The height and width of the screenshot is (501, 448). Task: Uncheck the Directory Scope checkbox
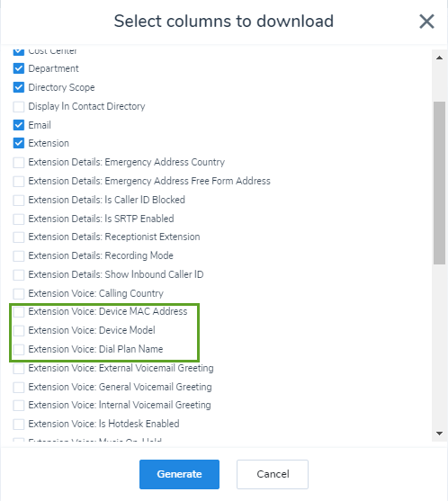click(19, 87)
